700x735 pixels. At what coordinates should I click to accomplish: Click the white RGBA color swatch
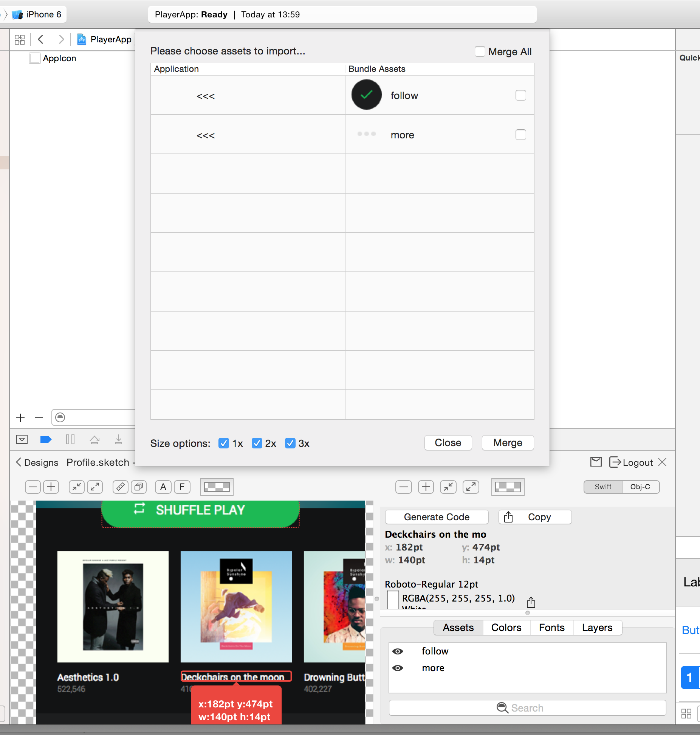pos(393,600)
